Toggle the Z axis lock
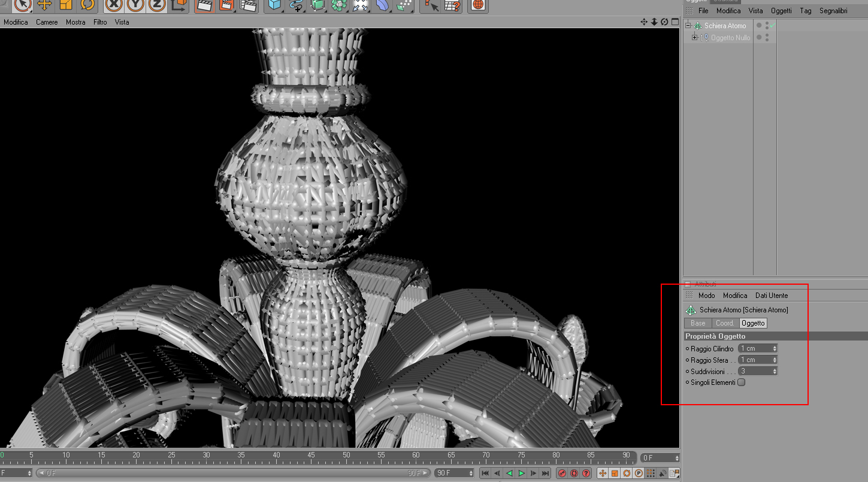Viewport: 868px width, 482px height. 156,5
